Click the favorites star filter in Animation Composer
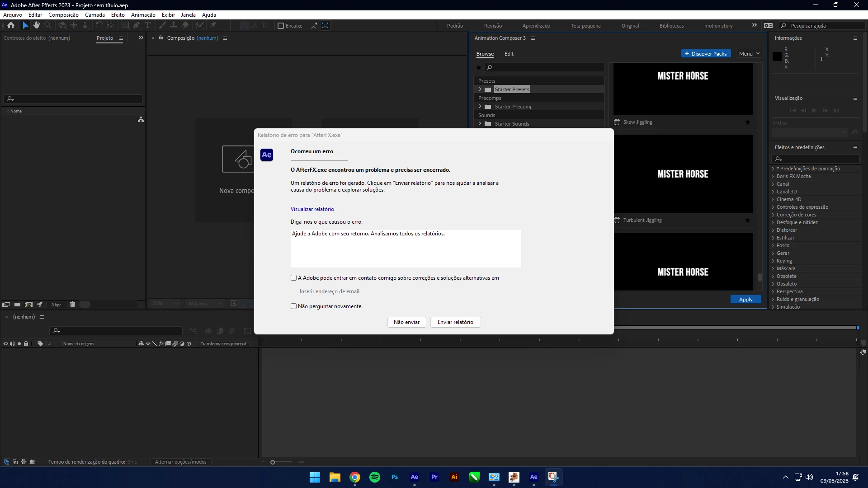This screenshot has height=488, width=868. pos(479,67)
